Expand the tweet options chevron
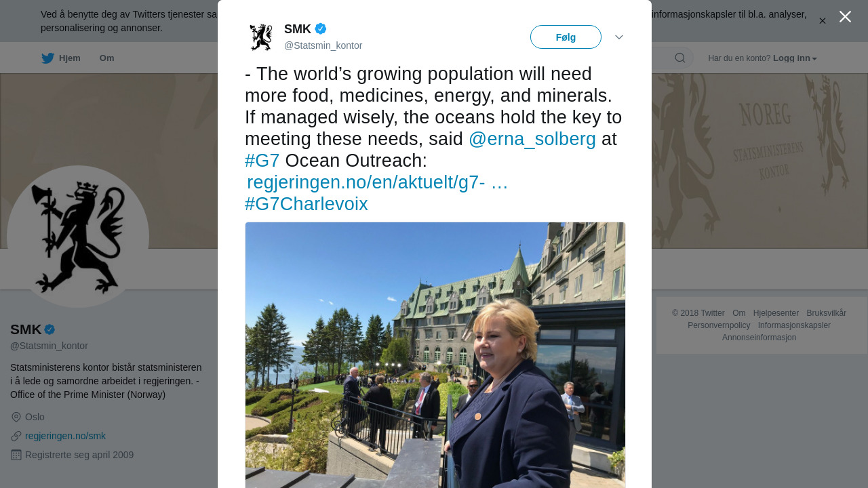The image size is (868, 488). point(619,37)
